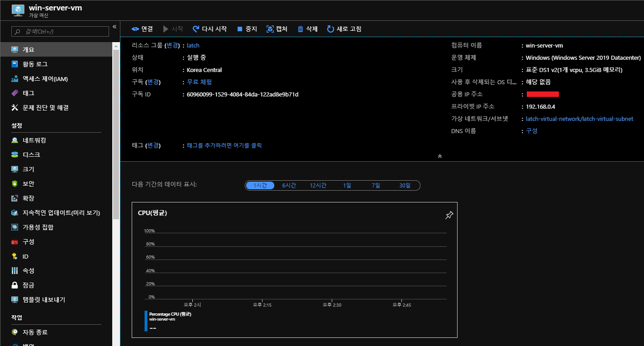This screenshot has height=346, width=644.
Task: Click the 속성 sidebar icon
Action: pyautogui.click(x=14, y=271)
